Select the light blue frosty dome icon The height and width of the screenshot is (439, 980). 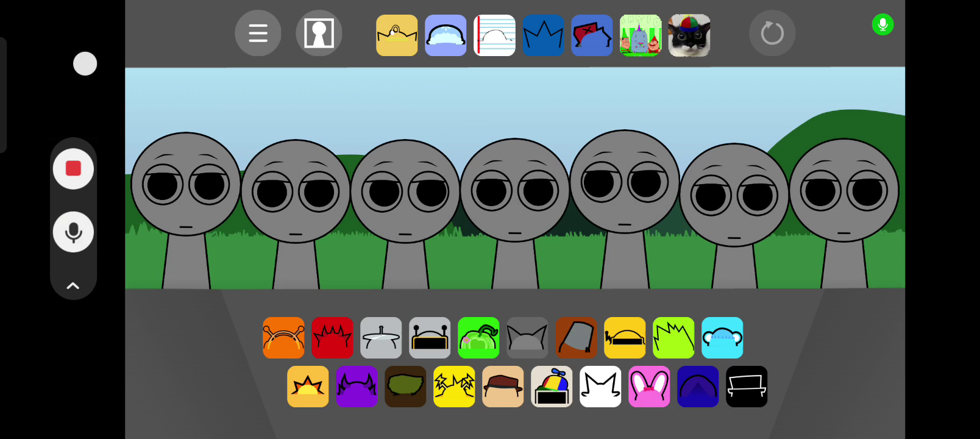tap(446, 35)
